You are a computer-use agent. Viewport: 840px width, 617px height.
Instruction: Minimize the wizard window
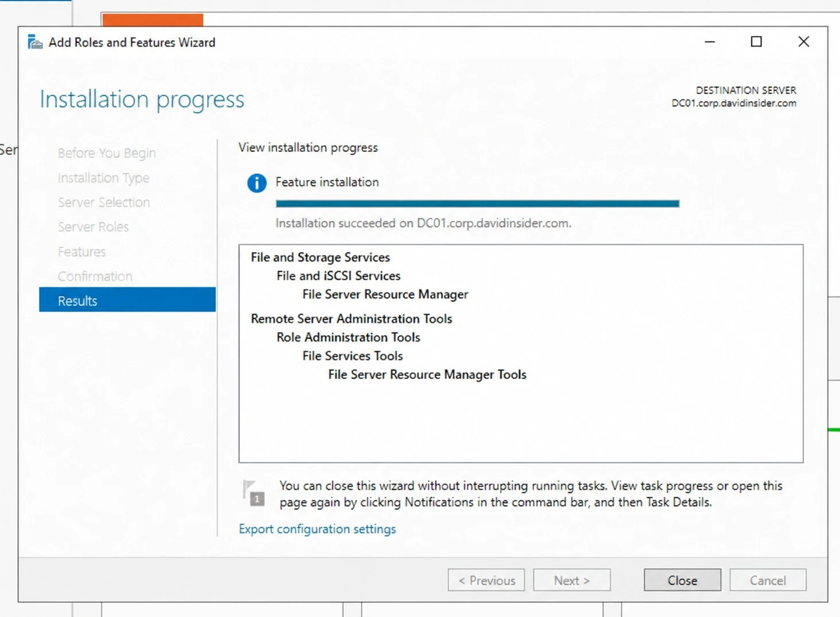(710, 42)
